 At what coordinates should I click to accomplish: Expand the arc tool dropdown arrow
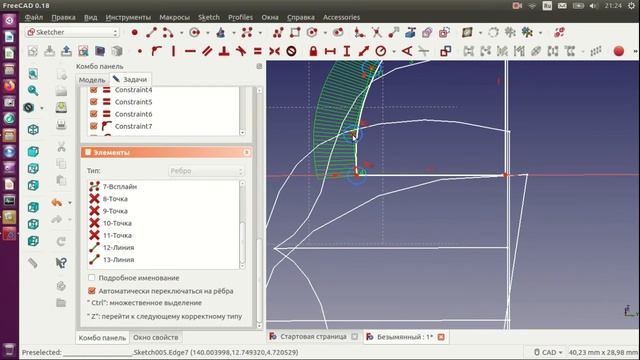click(181, 33)
